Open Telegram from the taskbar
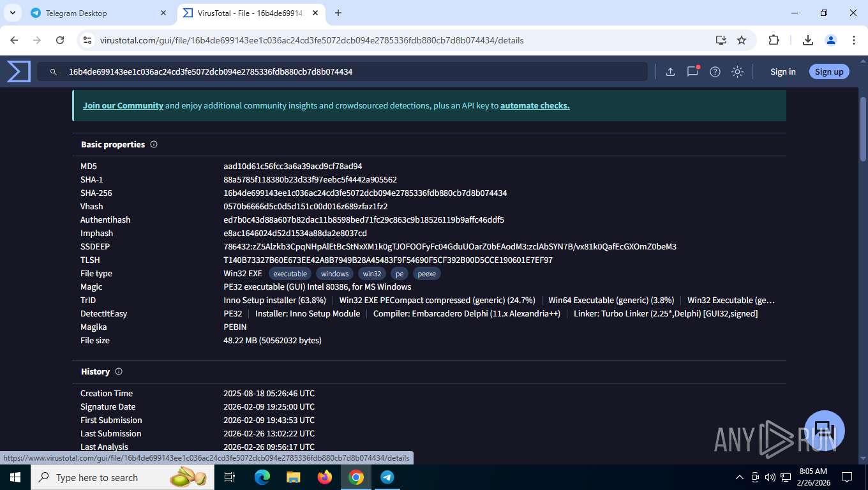The height and width of the screenshot is (490, 868). coord(387,477)
